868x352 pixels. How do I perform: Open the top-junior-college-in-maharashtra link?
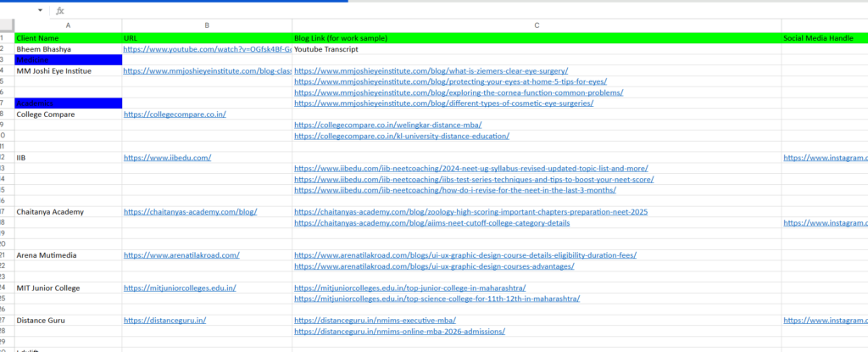[409, 288]
